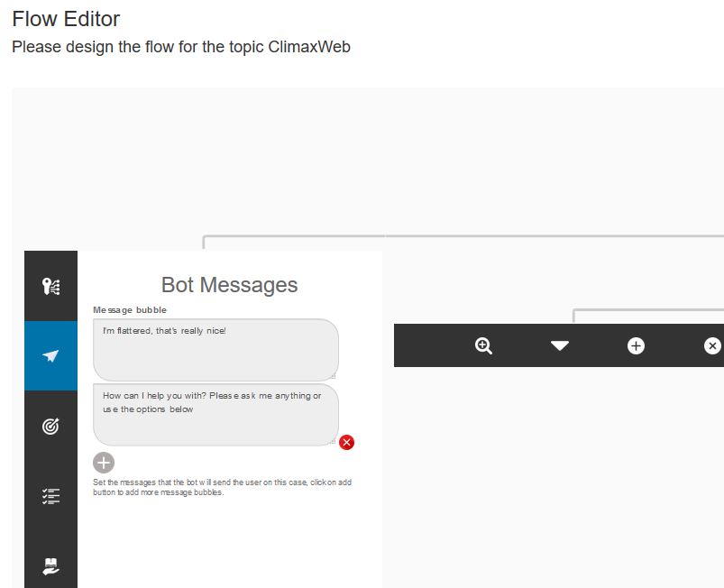Click the "Please design the flow" subtitle
The height and width of the screenshot is (588, 724).
(x=181, y=47)
